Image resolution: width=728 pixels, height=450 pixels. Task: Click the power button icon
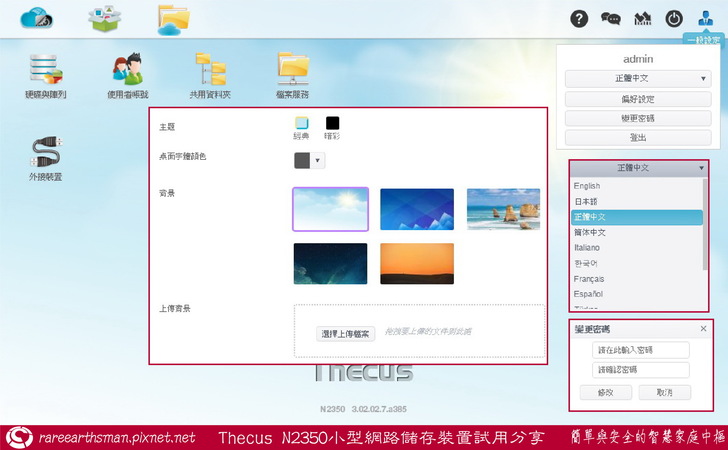click(673, 19)
